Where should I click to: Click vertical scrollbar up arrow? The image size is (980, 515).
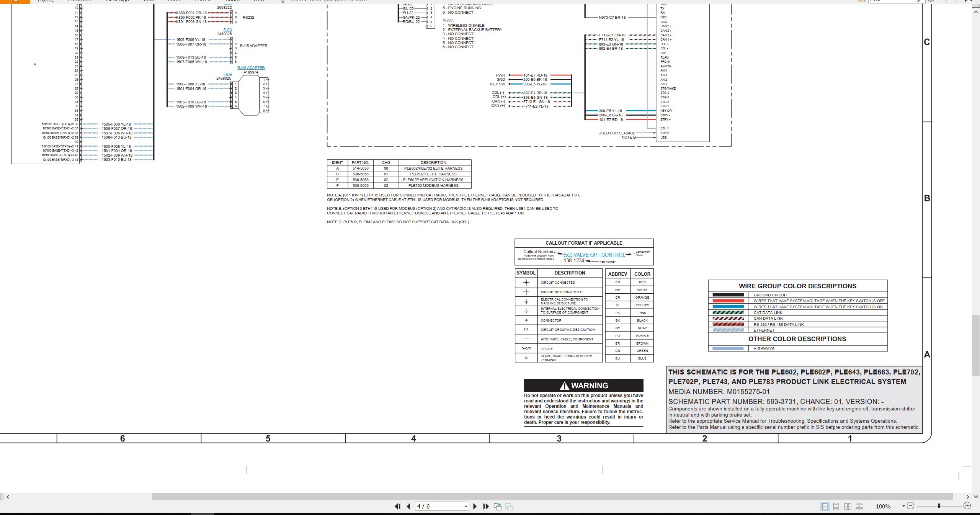click(976, 12)
